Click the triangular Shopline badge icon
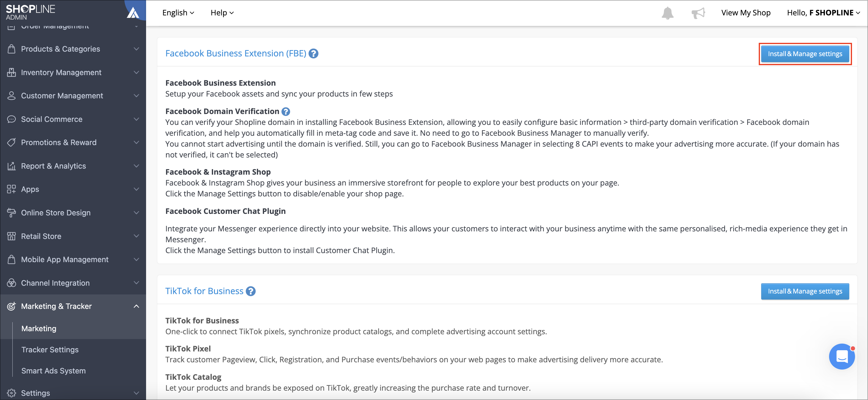Screen dimensions: 868x400 (133, 12)
